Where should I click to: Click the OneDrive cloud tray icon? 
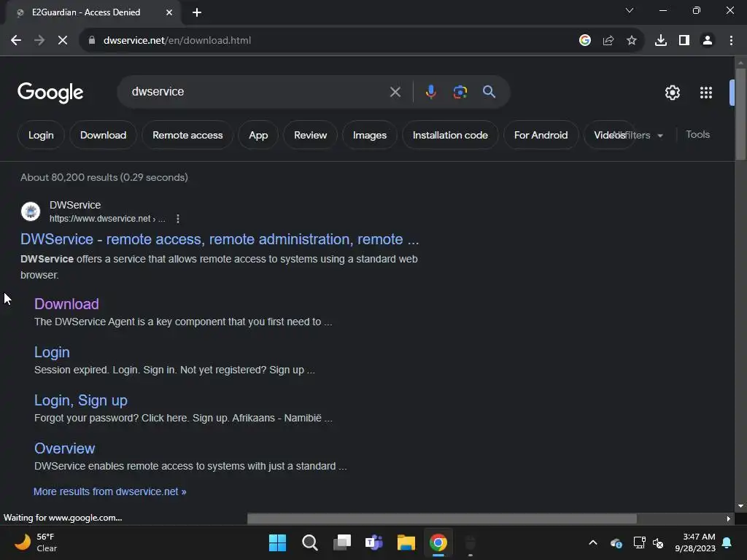click(616, 542)
